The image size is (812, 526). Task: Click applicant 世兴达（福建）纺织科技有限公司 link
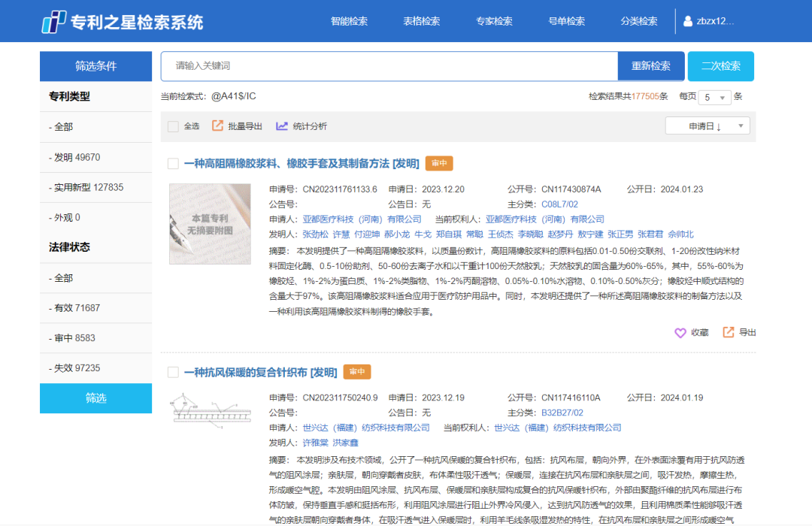pyautogui.click(x=366, y=428)
